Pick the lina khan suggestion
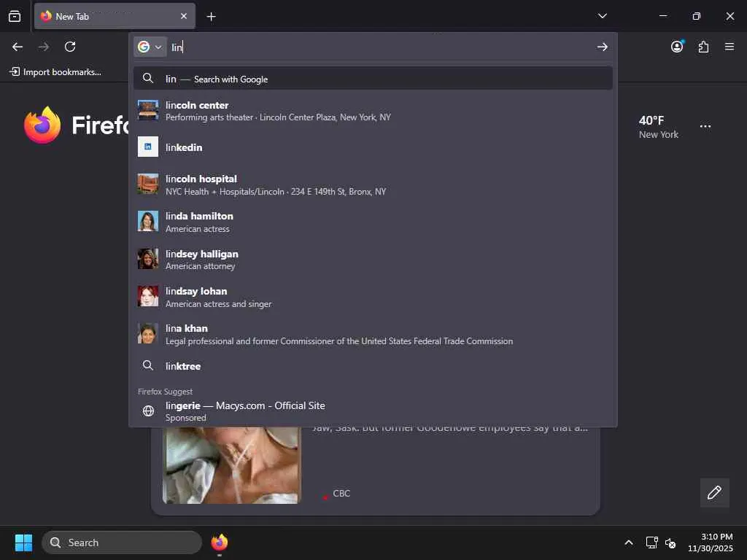 click(373, 334)
